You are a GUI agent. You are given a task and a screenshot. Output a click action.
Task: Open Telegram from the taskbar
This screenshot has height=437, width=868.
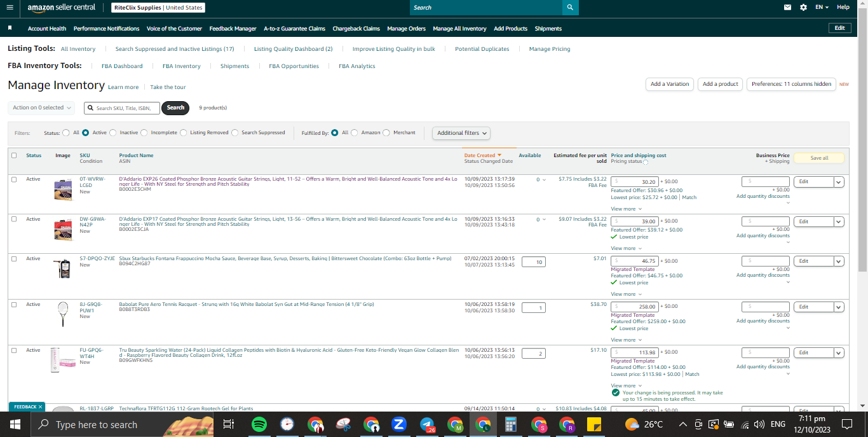[427, 424]
